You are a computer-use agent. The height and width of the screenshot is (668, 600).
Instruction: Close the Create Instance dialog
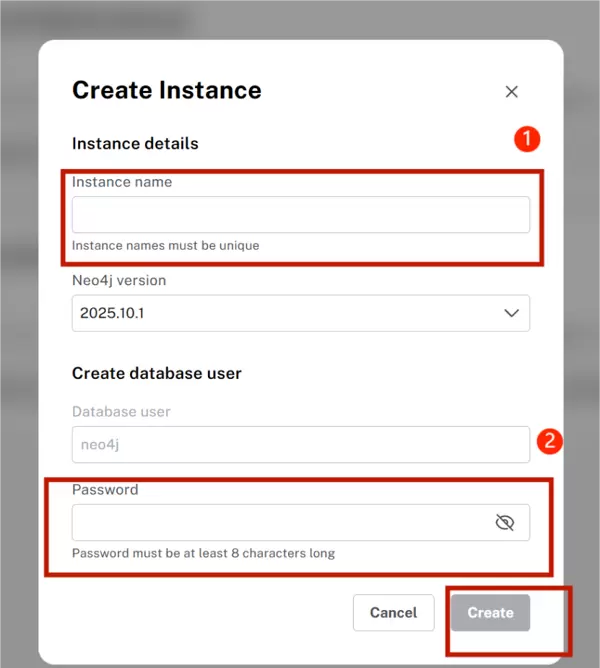pos(511,92)
